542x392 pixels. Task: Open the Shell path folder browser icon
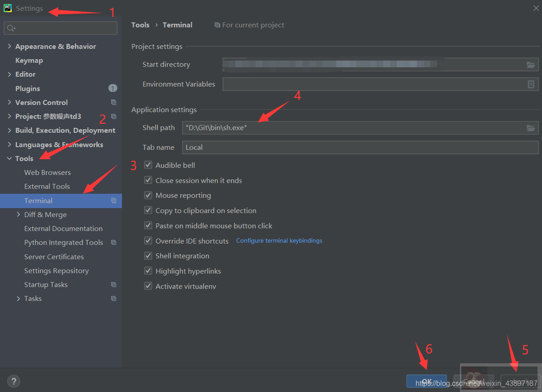[531, 128]
